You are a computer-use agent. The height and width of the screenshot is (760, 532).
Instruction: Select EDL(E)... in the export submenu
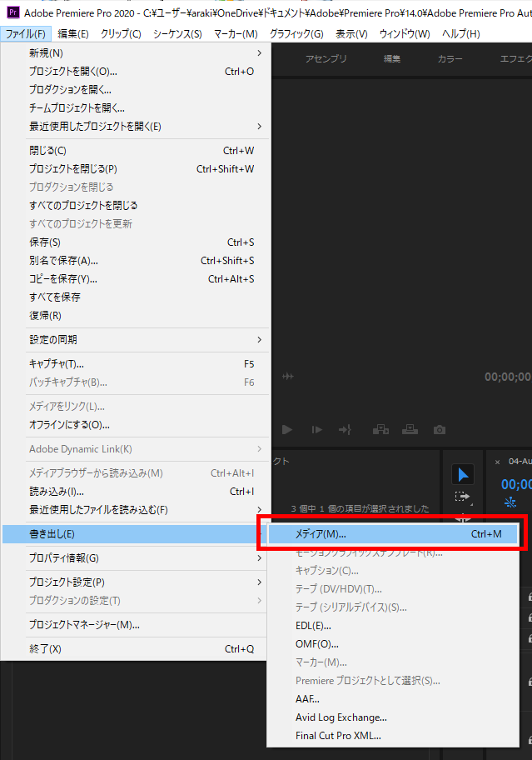pos(393,626)
